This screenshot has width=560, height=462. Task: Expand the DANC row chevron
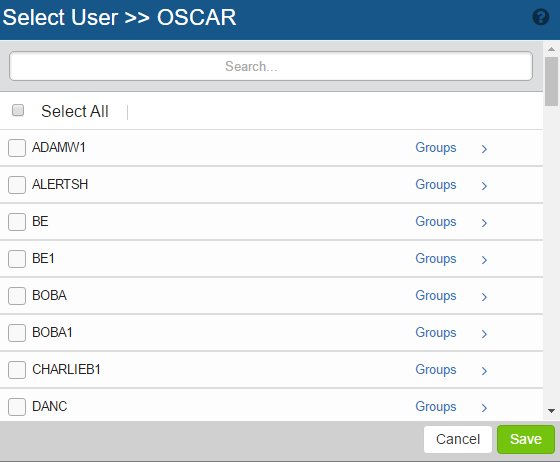tap(484, 407)
